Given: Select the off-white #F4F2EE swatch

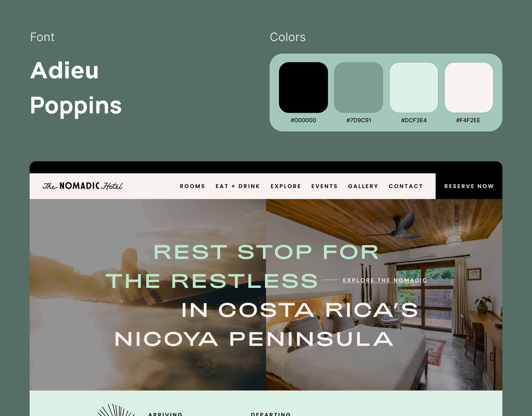Looking at the screenshot, I should tap(469, 87).
